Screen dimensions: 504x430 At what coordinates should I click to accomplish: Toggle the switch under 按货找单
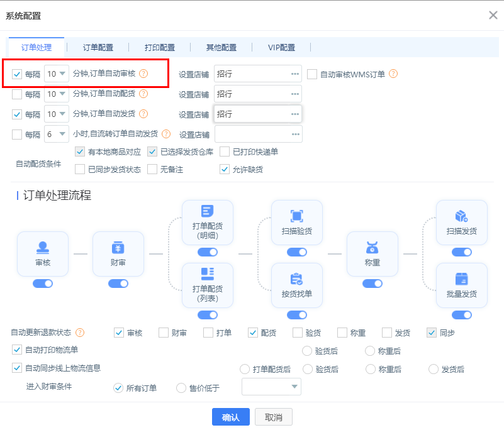(297, 315)
